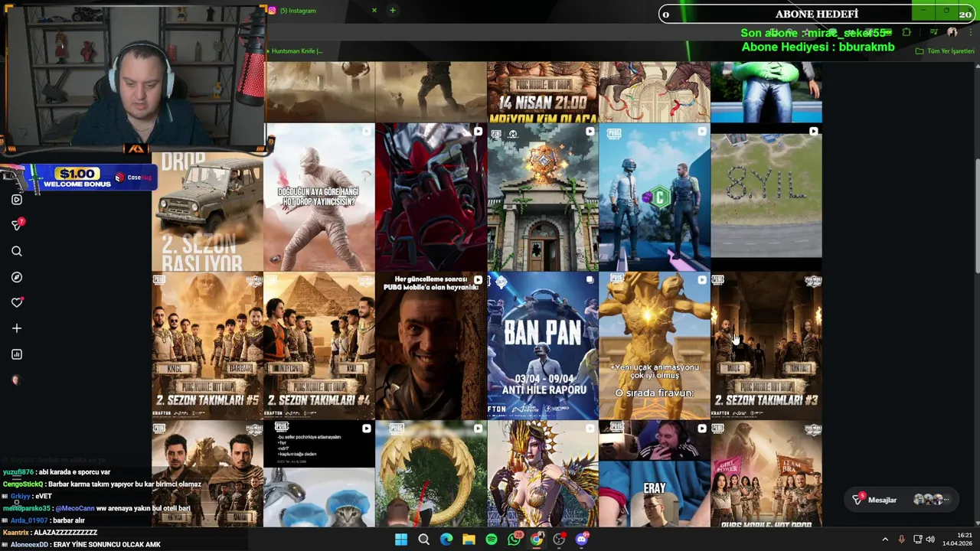Image resolution: width=980 pixels, height=551 pixels.
Task: Launch Microsoft Edge from taskbar
Action: click(x=446, y=540)
